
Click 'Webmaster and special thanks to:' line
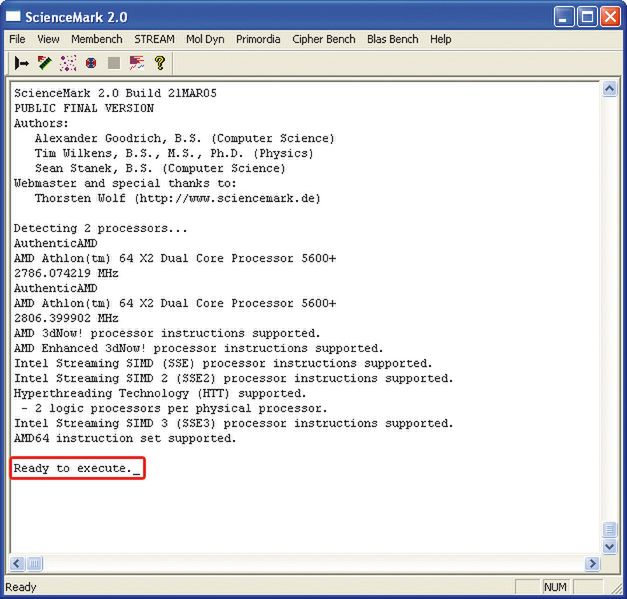coord(125,183)
